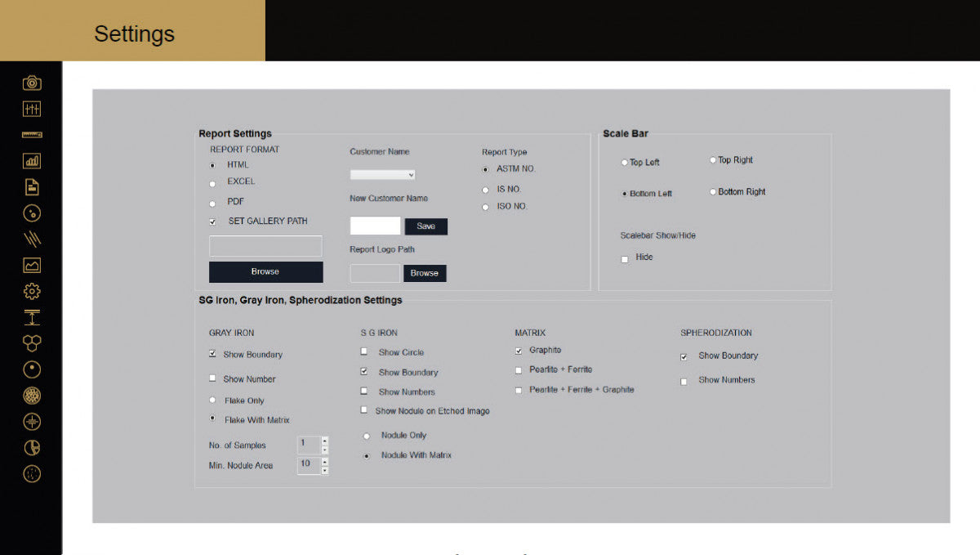
Task: Open the report document icon
Action: pyautogui.click(x=31, y=186)
